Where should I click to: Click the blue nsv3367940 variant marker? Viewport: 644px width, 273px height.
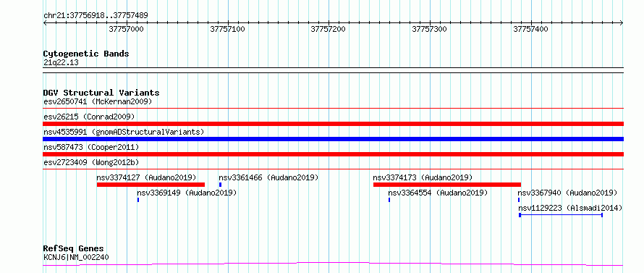[x=519, y=200]
